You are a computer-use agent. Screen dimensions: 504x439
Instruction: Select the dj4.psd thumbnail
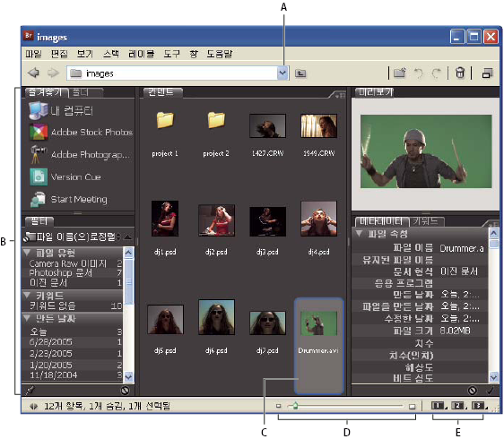318,228
